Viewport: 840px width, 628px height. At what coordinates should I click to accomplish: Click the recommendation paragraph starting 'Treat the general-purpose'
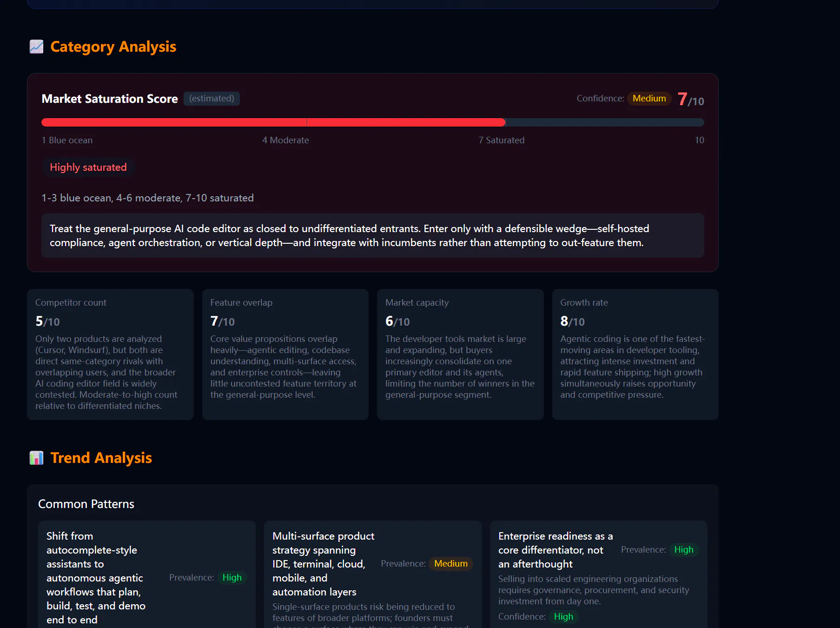(372, 235)
